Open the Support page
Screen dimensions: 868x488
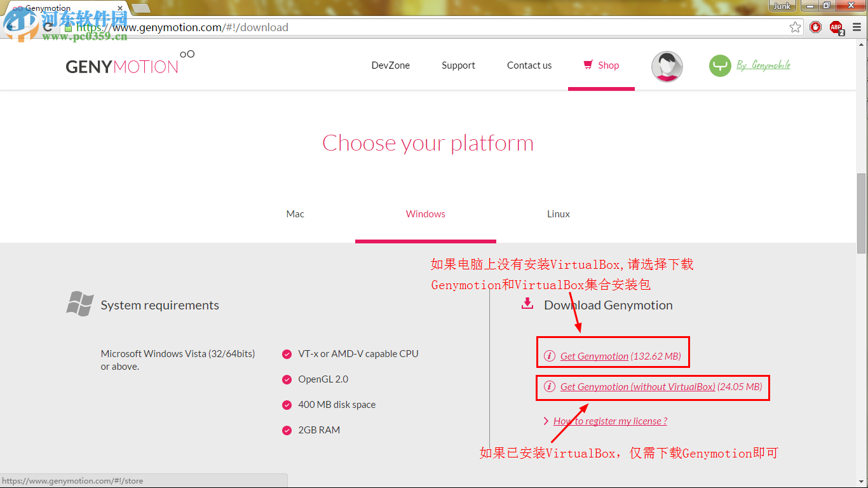pyautogui.click(x=458, y=65)
